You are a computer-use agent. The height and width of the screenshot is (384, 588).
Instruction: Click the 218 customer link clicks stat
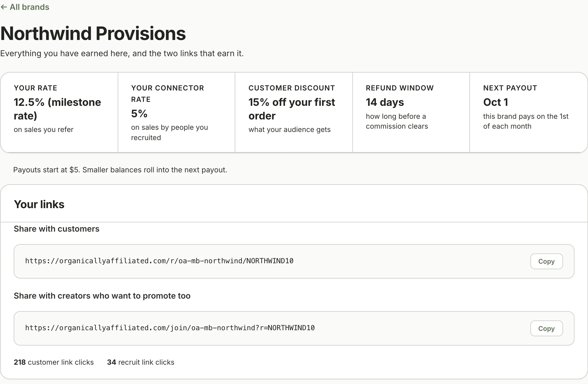pyautogui.click(x=54, y=362)
